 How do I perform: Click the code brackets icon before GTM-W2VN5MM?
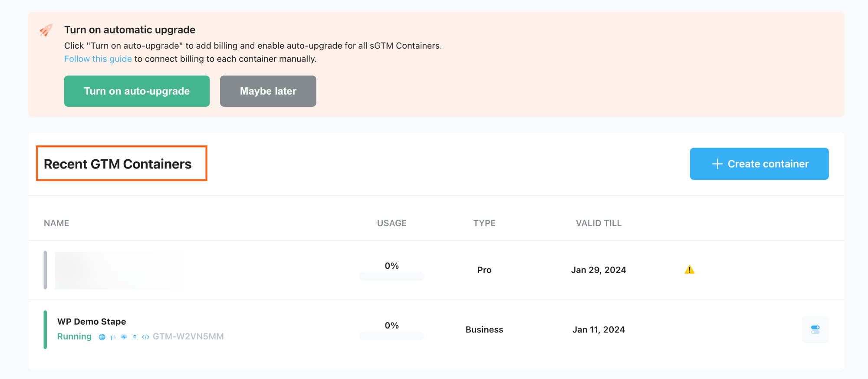[145, 337]
